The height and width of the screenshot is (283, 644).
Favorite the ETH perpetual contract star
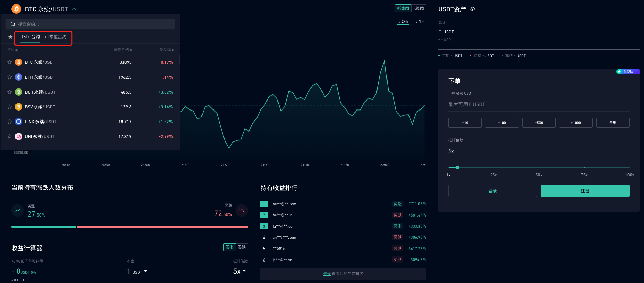coord(10,77)
